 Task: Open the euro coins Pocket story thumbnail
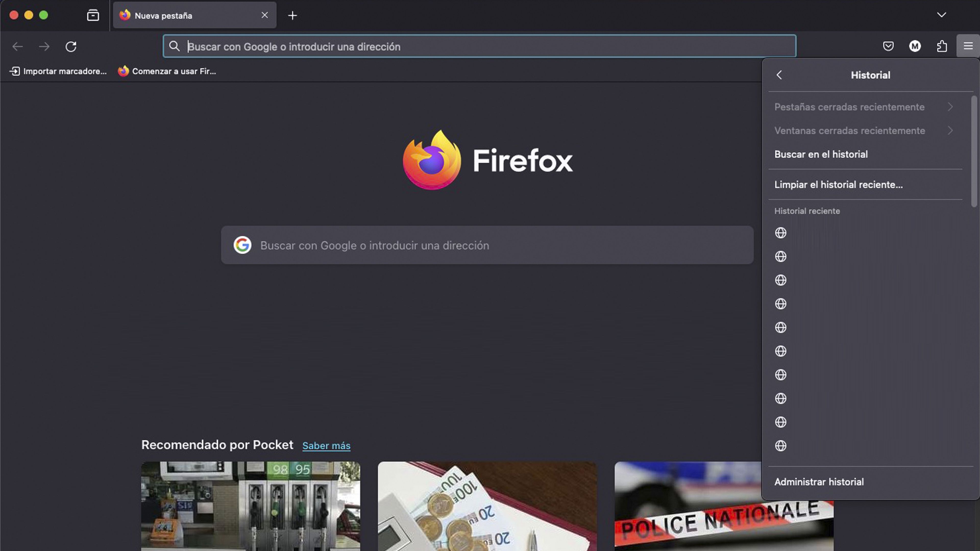[x=487, y=506]
